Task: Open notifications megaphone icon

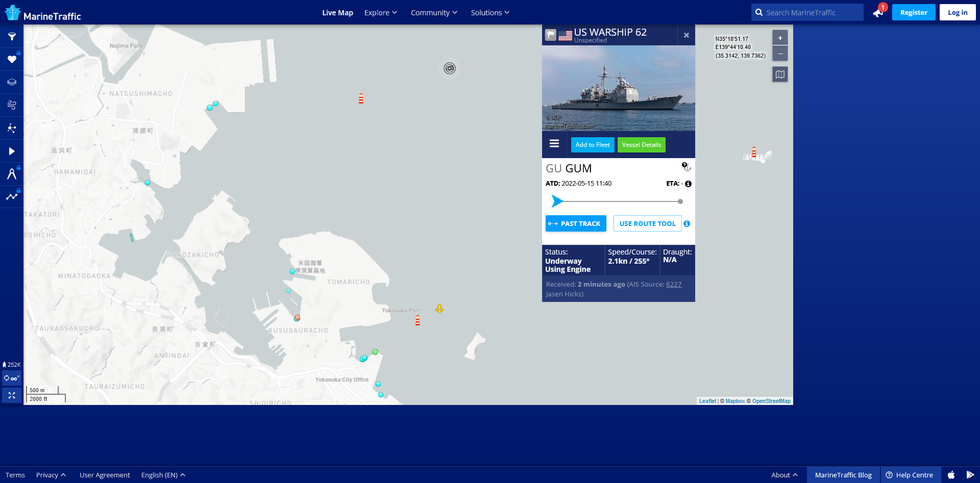Action: (x=878, y=12)
